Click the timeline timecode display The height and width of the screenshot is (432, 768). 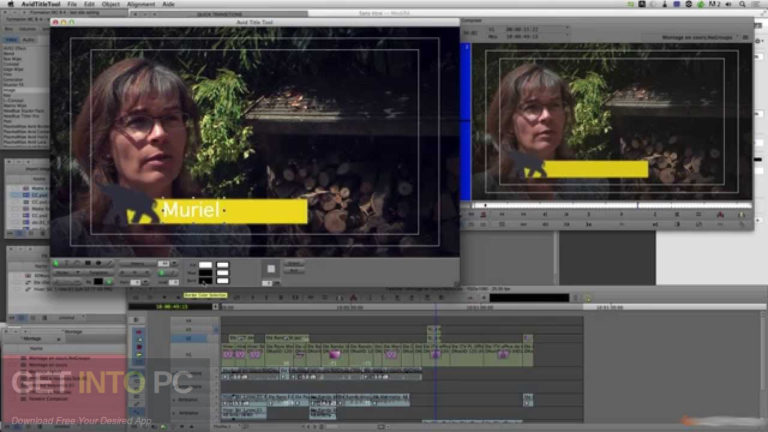[170, 307]
